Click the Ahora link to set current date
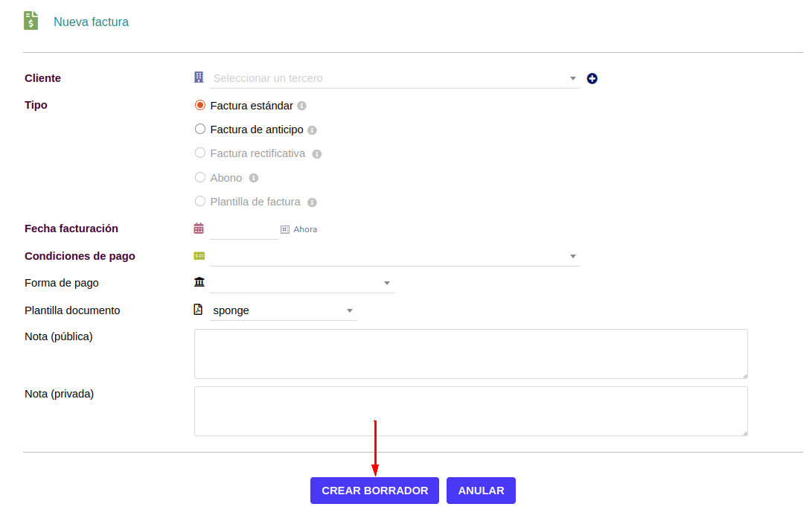 (301, 229)
